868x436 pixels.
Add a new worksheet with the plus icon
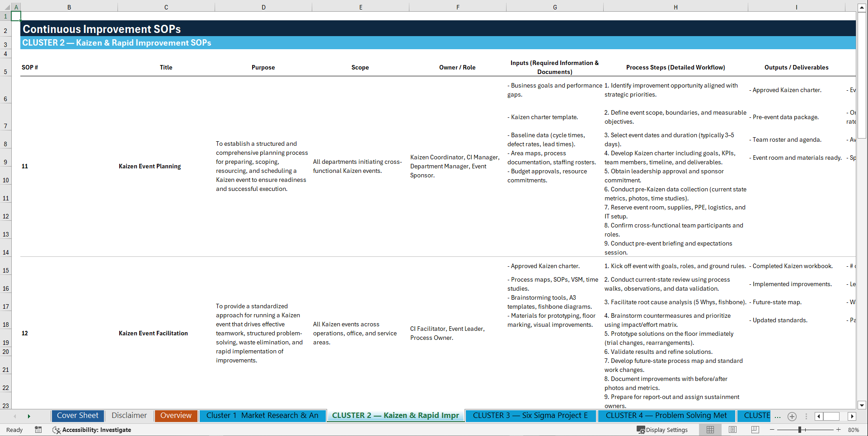coord(792,416)
